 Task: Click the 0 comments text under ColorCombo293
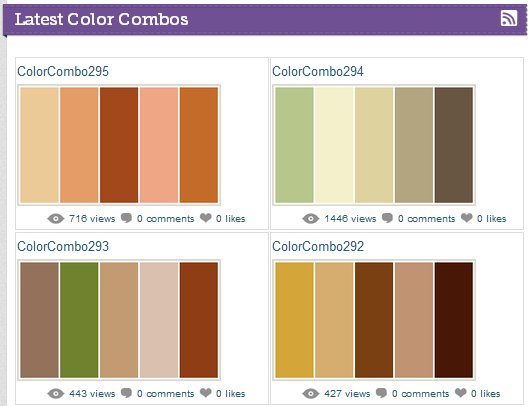pos(165,394)
